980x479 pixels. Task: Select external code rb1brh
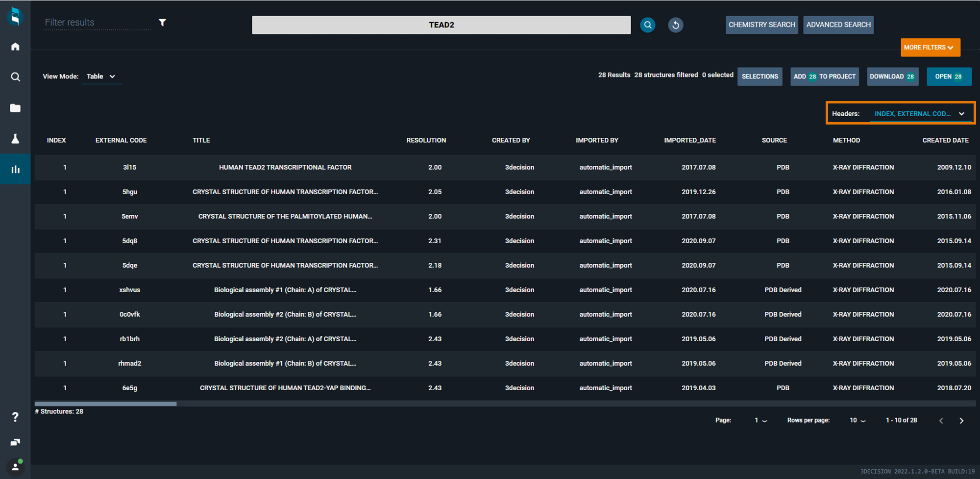click(x=130, y=339)
